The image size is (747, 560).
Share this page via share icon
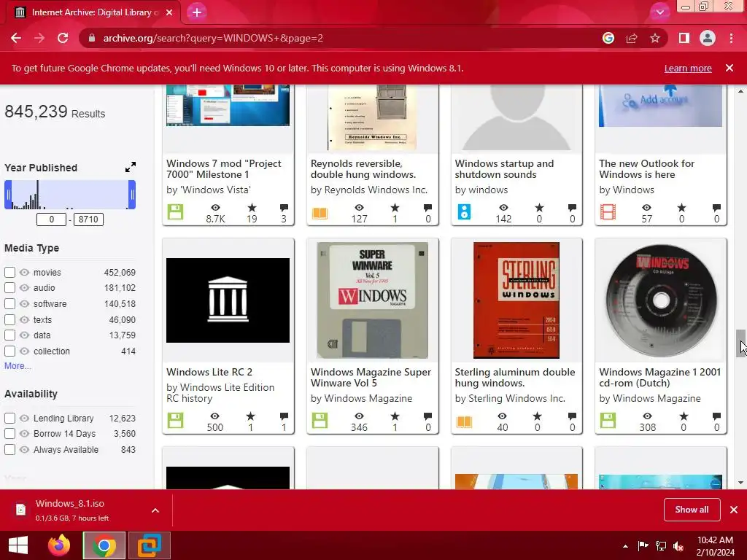pyautogui.click(x=632, y=38)
